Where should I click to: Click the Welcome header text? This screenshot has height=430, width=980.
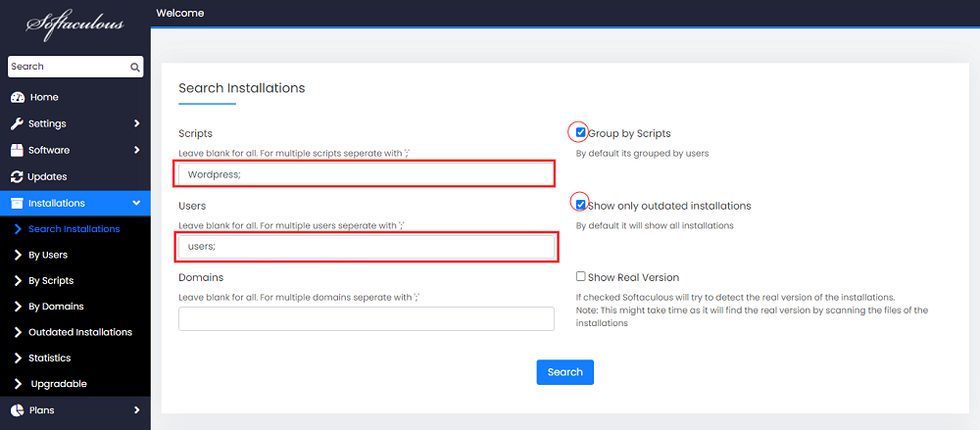pos(180,13)
